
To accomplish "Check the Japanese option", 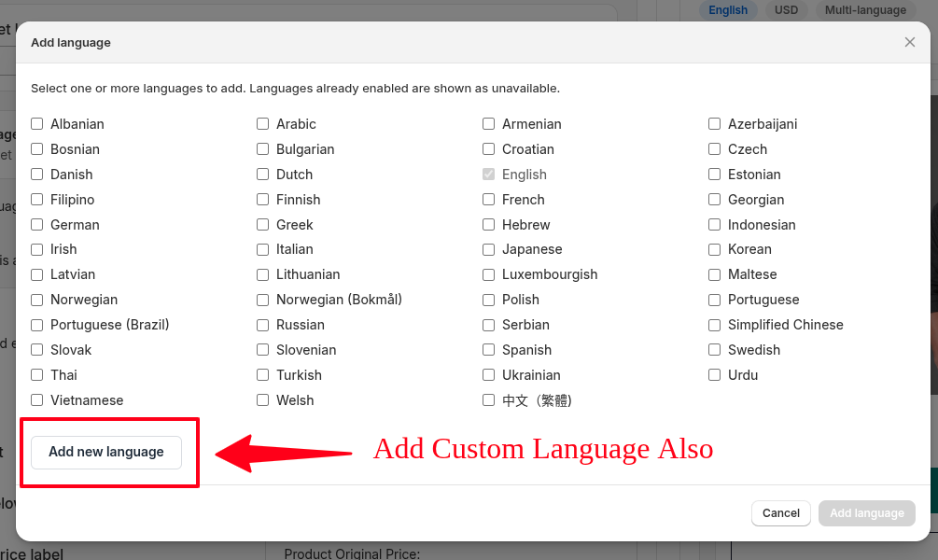I will (489, 249).
